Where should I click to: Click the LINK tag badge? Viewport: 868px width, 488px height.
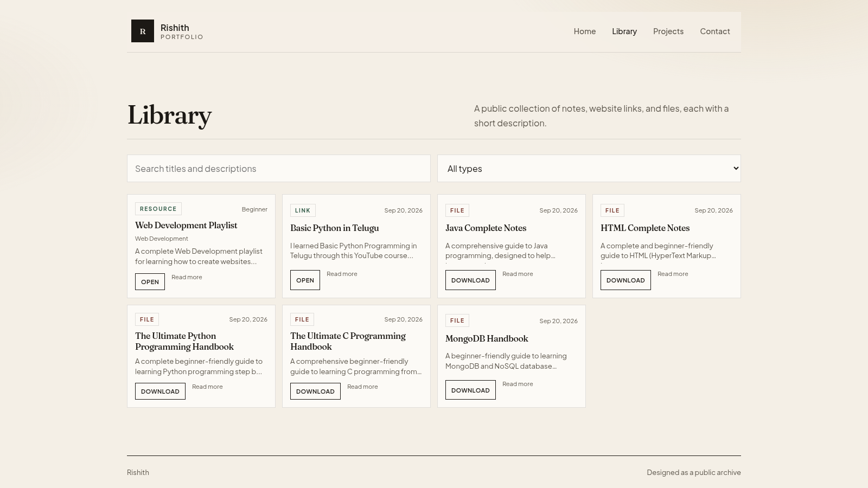click(303, 210)
